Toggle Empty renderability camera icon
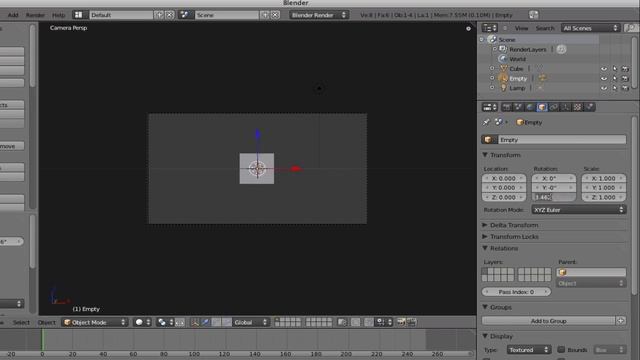The height and width of the screenshot is (360, 640). [x=625, y=78]
